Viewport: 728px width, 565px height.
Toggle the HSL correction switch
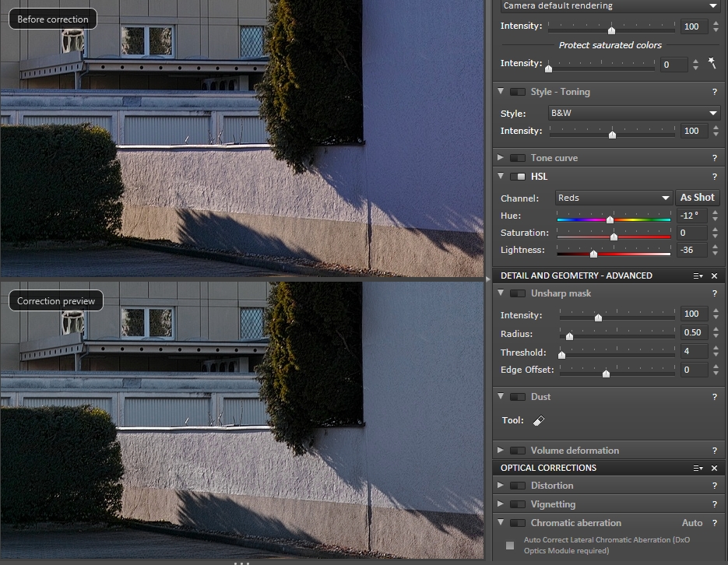(x=517, y=177)
